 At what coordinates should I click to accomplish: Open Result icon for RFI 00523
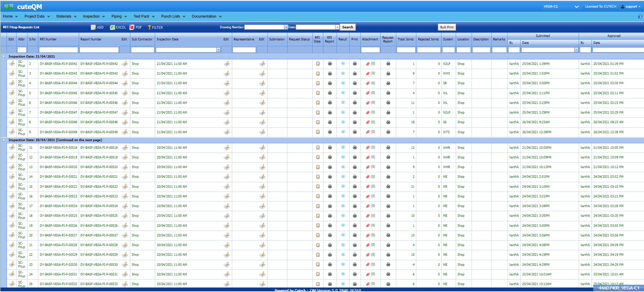[343, 196]
